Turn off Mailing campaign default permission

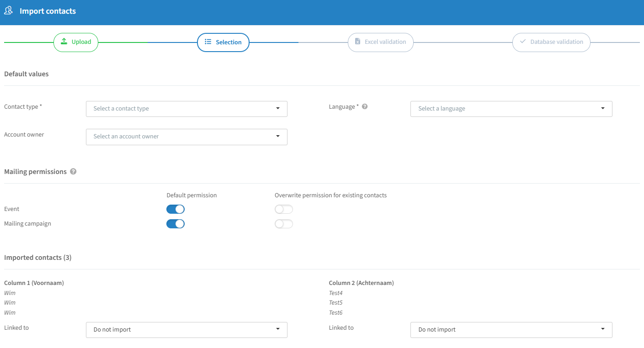click(x=176, y=224)
